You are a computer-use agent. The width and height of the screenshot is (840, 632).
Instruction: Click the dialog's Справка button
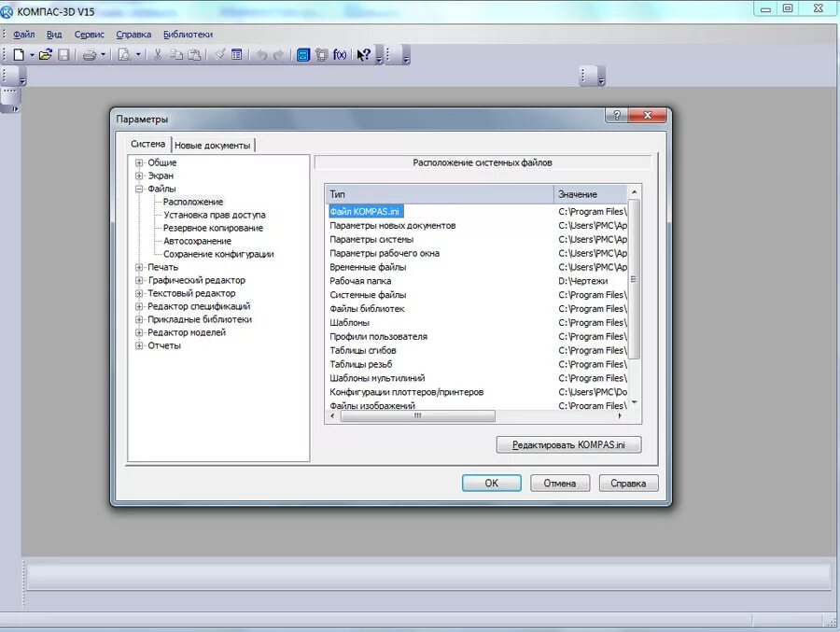tap(628, 483)
